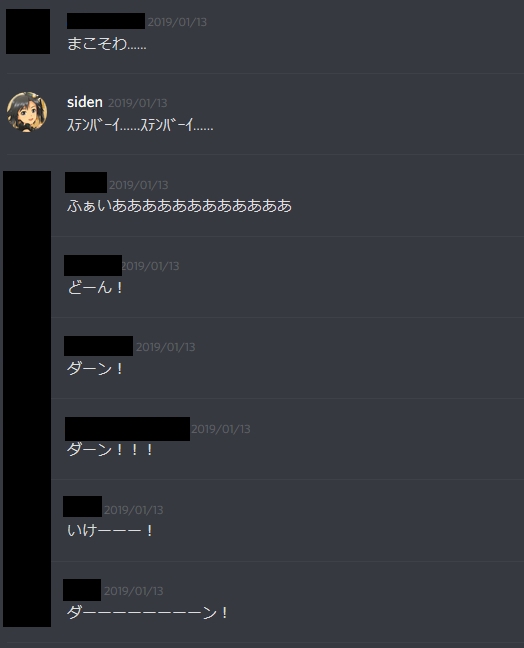
Task: Click the ｽﾃﾝﾊﾞｰｲ message text
Action: pos(140,124)
